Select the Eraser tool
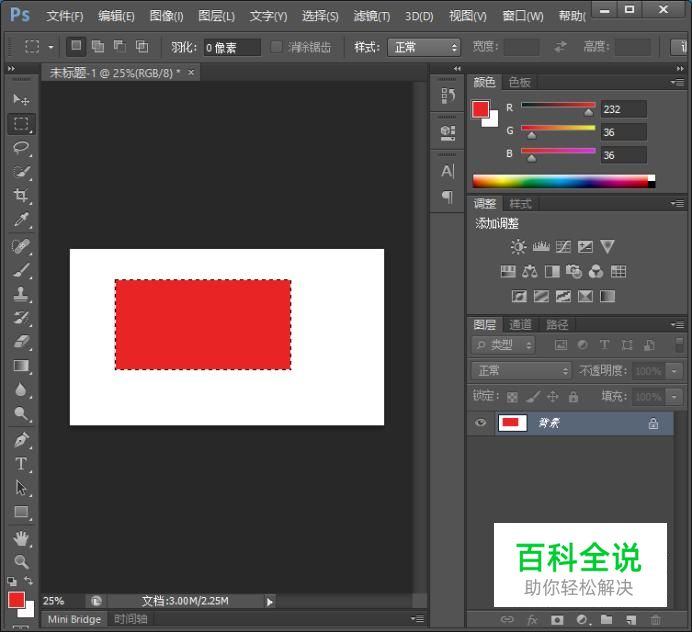Image resolution: width=692 pixels, height=632 pixels. click(x=21, y=342)
